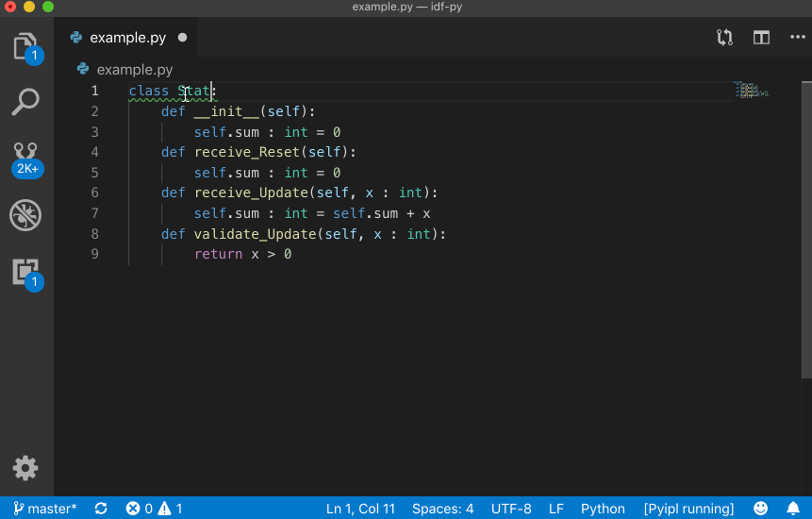Click the Open Changes compare icon
The height and width of the screenshot is (519, 812).
point(724,38)
